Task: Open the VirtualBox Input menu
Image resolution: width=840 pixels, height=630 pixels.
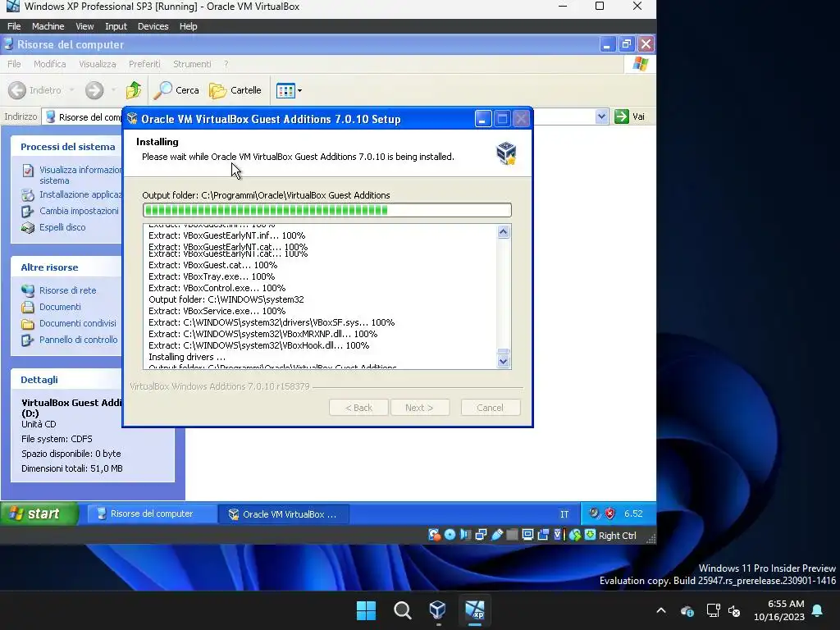Action: (x=116, y=26)
